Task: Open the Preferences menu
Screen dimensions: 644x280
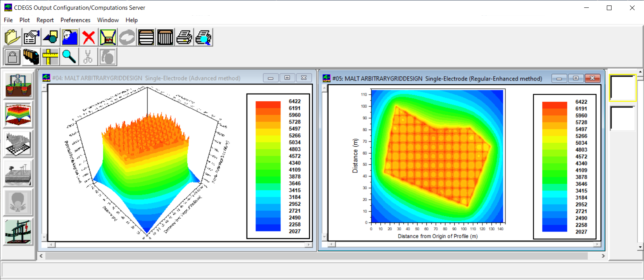Action: coord(76,20)
